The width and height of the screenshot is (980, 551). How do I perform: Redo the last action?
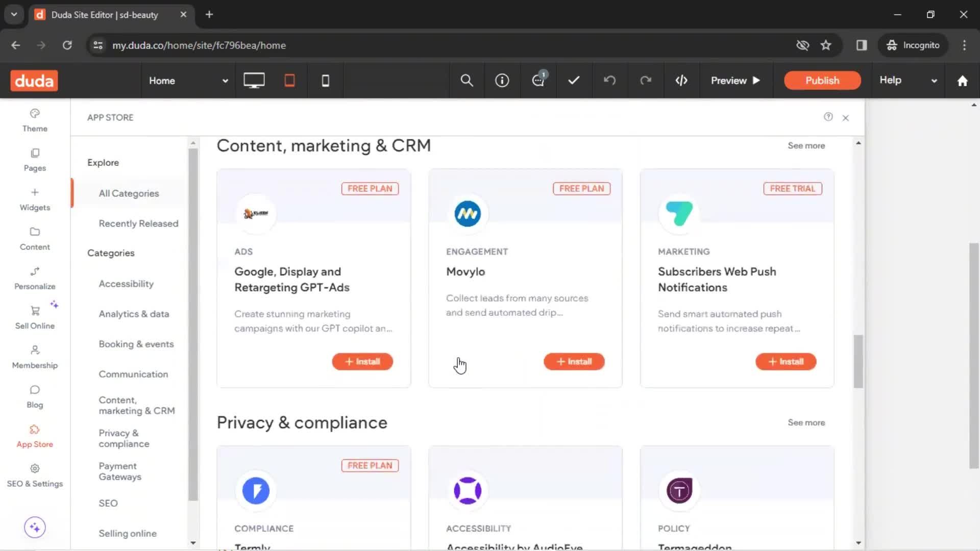tap(646, 81)
